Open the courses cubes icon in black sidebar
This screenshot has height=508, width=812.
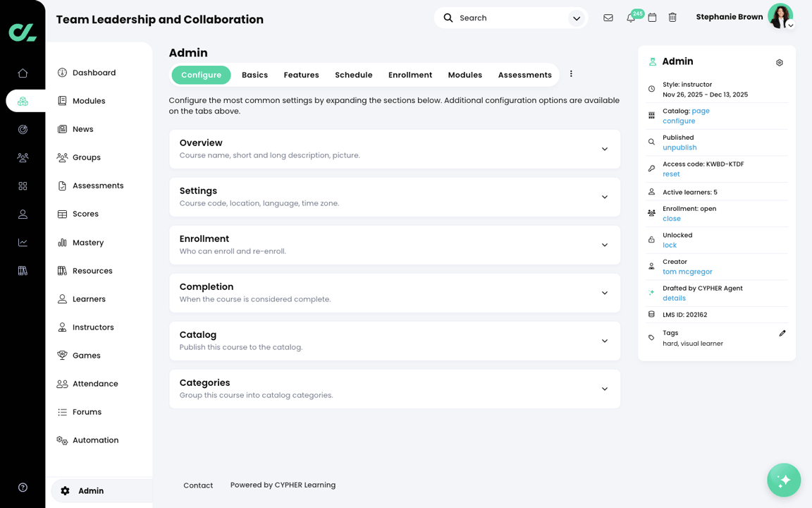tap(23, 101)
